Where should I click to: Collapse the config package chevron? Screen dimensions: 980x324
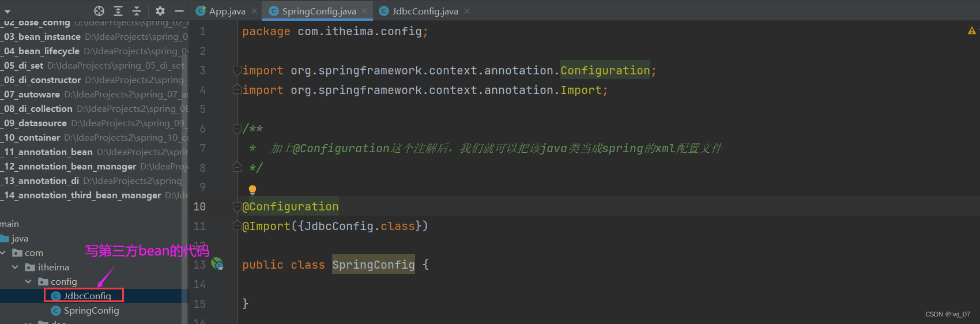pyautogui.click(x=28, y=281)
